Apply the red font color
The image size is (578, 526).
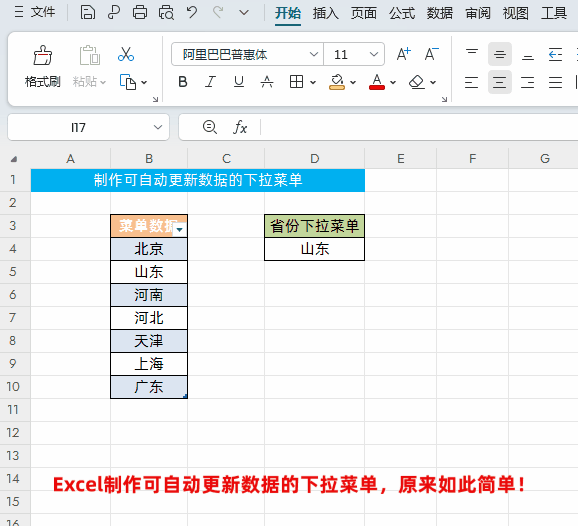[x=377, y=82]
